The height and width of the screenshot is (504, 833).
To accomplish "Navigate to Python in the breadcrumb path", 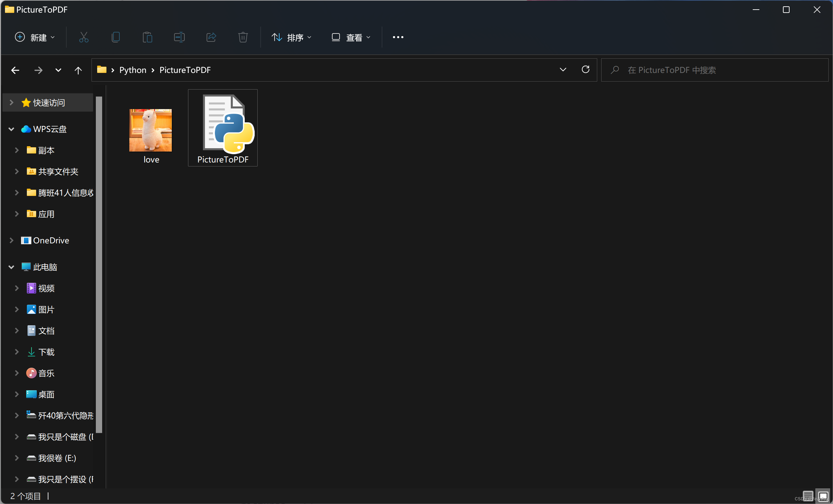I will click(133, 70).
